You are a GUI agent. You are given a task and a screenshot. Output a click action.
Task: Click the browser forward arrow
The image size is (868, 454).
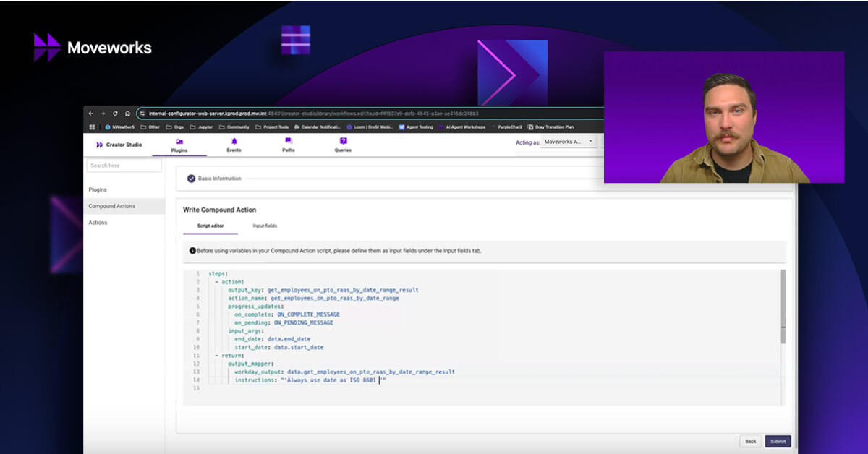(103, 113)
